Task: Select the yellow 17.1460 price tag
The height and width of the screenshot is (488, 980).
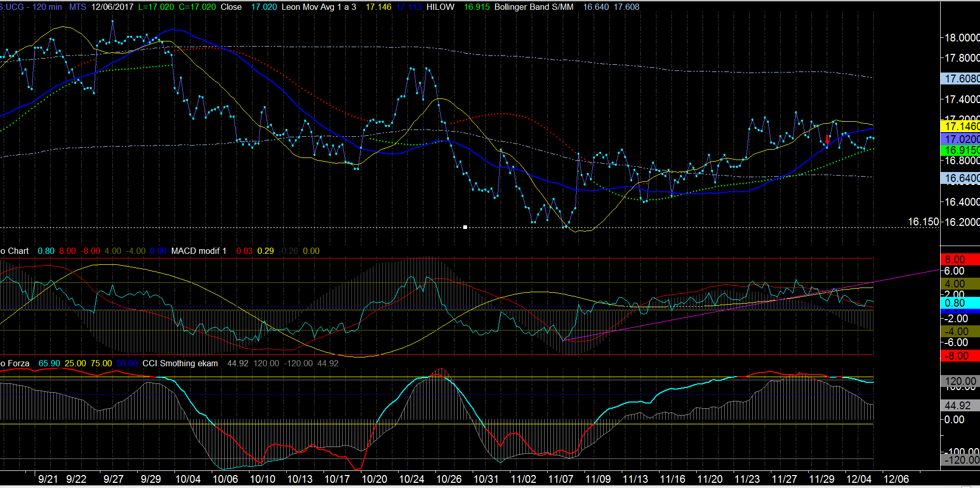Action: click(x=960, y=126)
